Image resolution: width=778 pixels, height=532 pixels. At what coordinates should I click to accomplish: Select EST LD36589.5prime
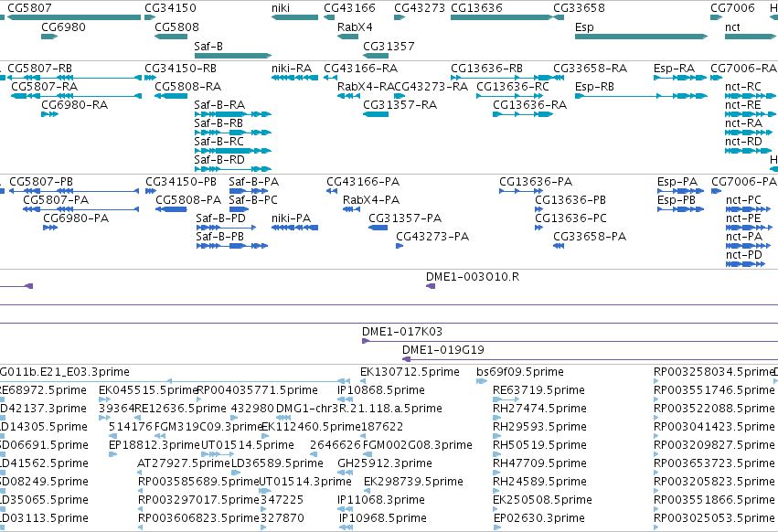click(234, 473)
